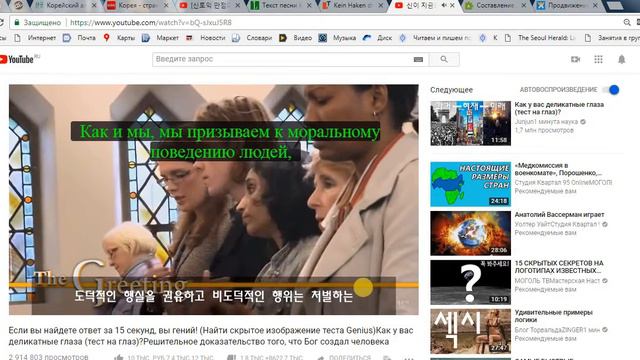The image size is (640, 360).
Task: Open the title Удивительные примеры логики
Action: coord(553,316)
